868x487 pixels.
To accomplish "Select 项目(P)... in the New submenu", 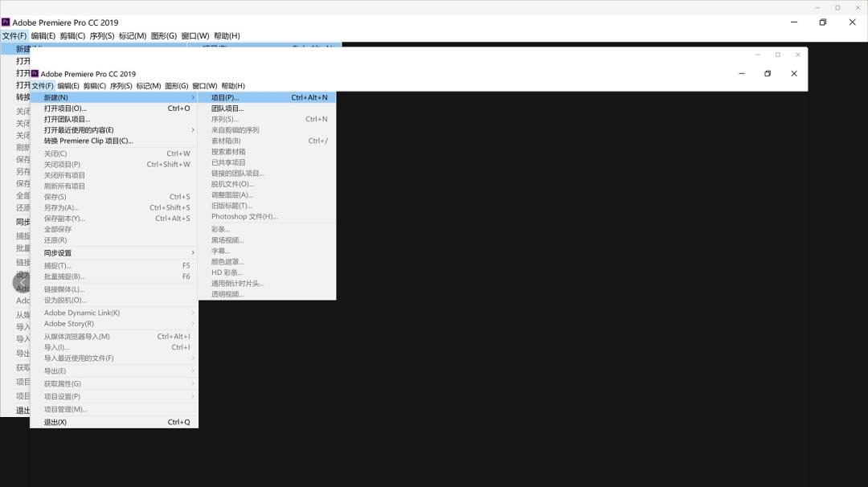I will 267,97.
